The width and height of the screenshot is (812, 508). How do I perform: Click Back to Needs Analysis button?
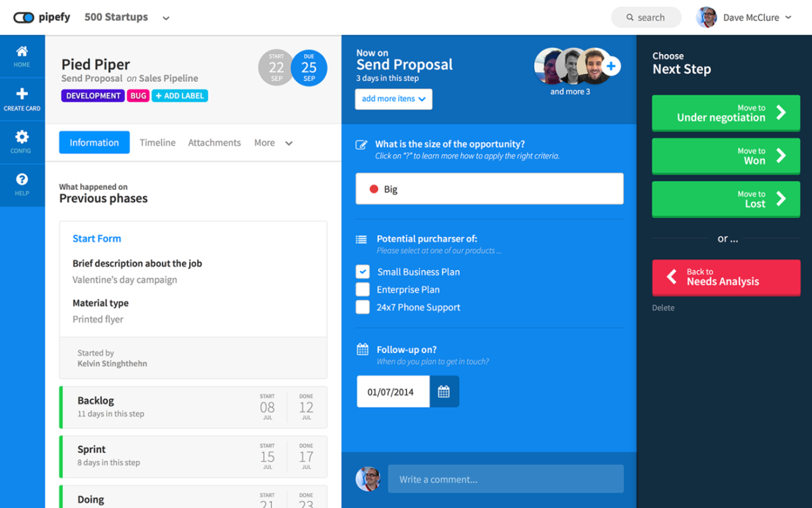tap(726, 277)
